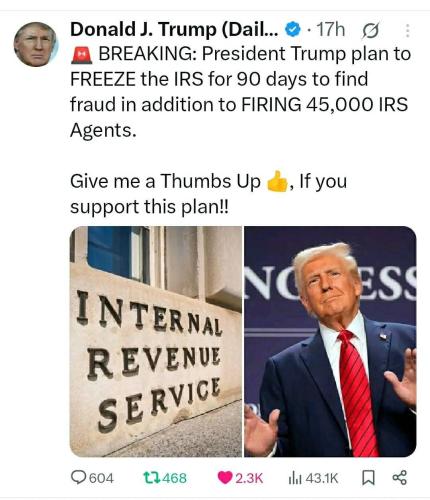Image resolution: width=430 pixels, height=500 pixels.
Task: Open the reply comment icon
Action: (78, 477)
